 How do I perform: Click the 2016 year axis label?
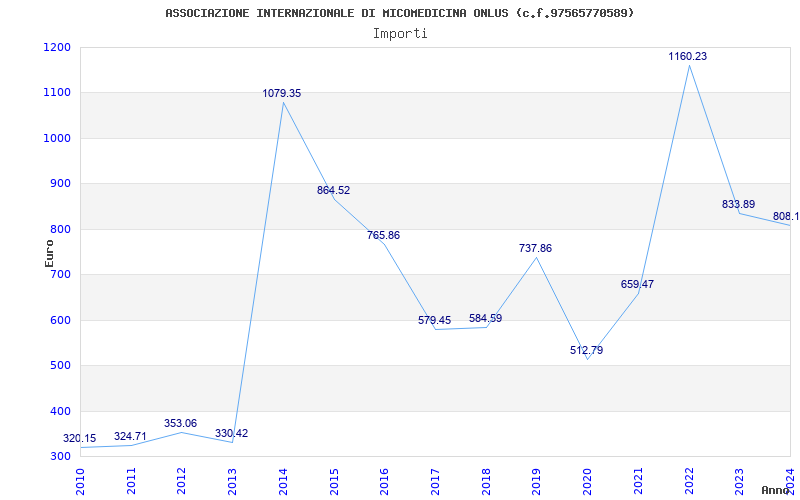384,482
